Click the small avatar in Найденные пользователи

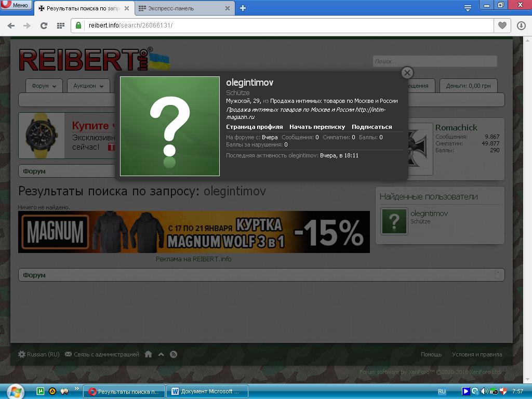coord(394,221)
